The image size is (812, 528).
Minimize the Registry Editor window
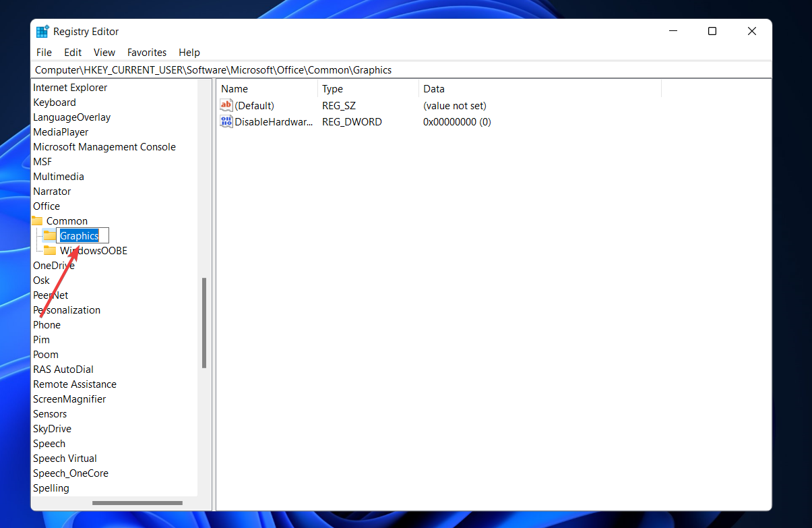673,31
